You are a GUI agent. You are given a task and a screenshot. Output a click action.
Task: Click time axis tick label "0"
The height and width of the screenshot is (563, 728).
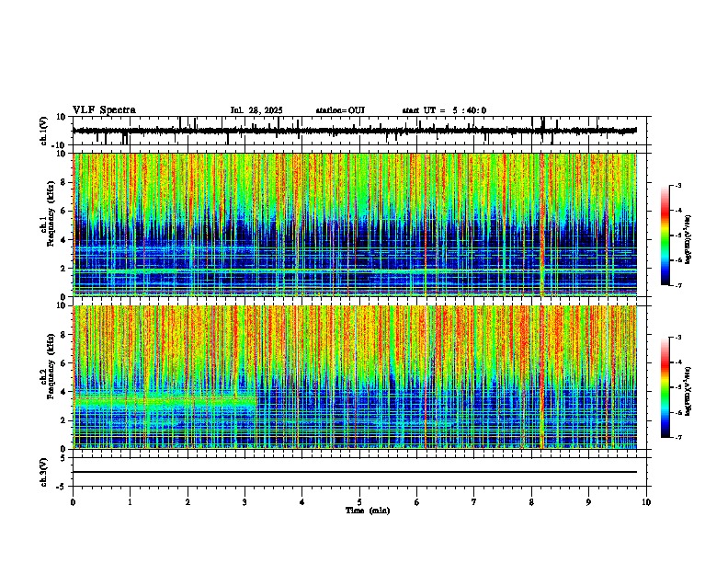73,502
